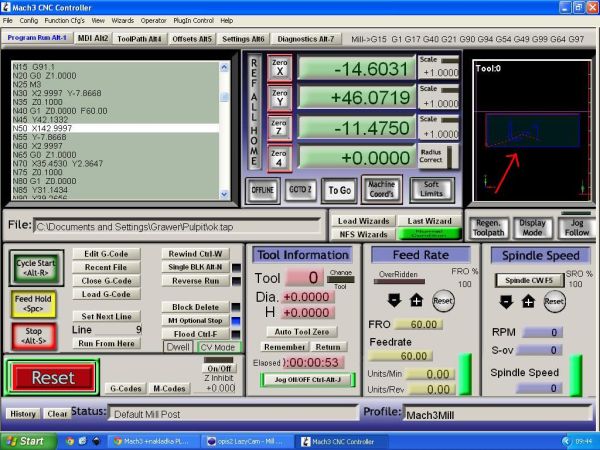Switch to the Diagnostics Alt-7 tab

[305, 39]
